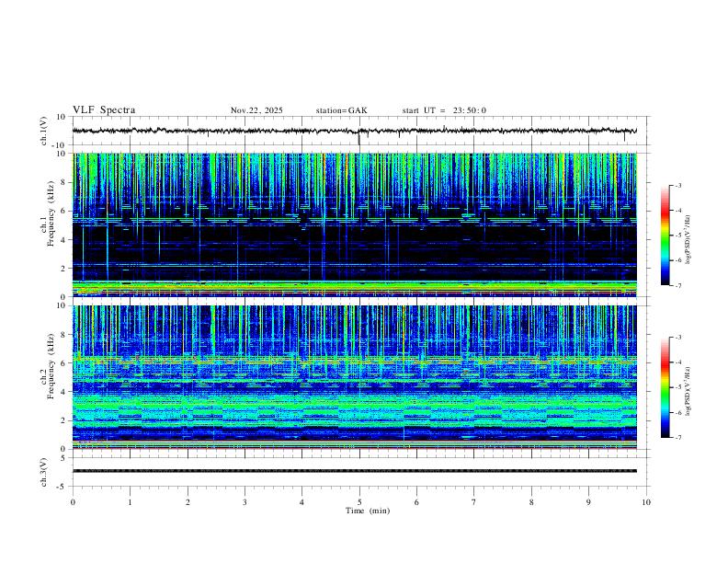Screen dimensions: 728x563
Task: Click the ch.1 spectrogram plot
Action: [354, 224]
